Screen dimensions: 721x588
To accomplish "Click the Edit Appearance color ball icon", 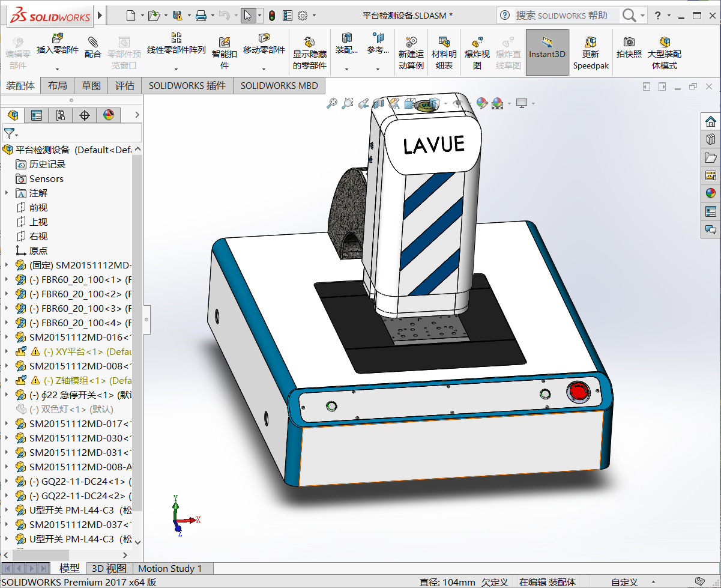I will pyautogui.click(x=481, y=103).
